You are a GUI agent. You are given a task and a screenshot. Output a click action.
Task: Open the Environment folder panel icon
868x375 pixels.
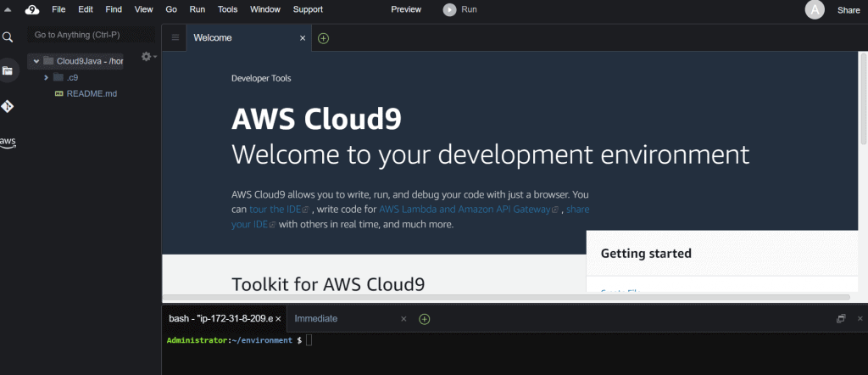coord(8,71)
